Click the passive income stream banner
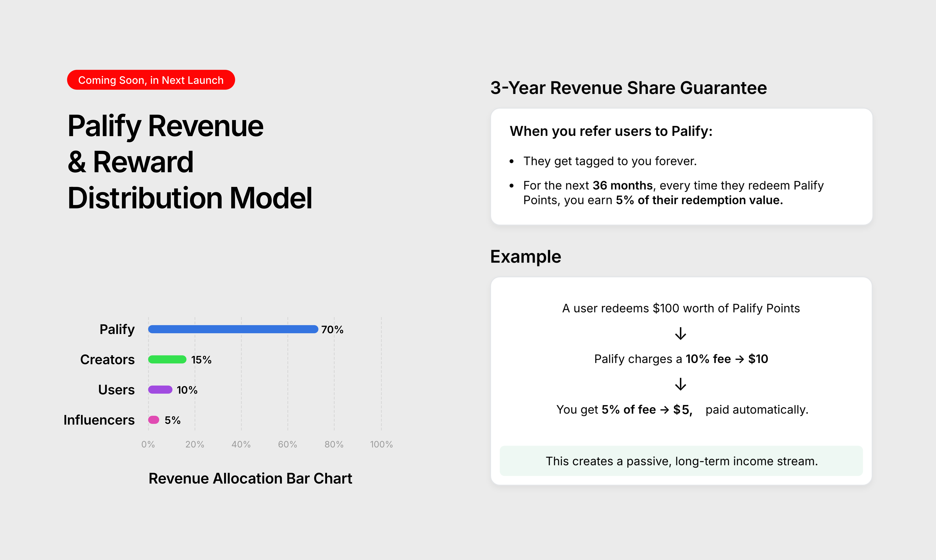The width and height of the screenshot is (936, 560). coord(681,461)
